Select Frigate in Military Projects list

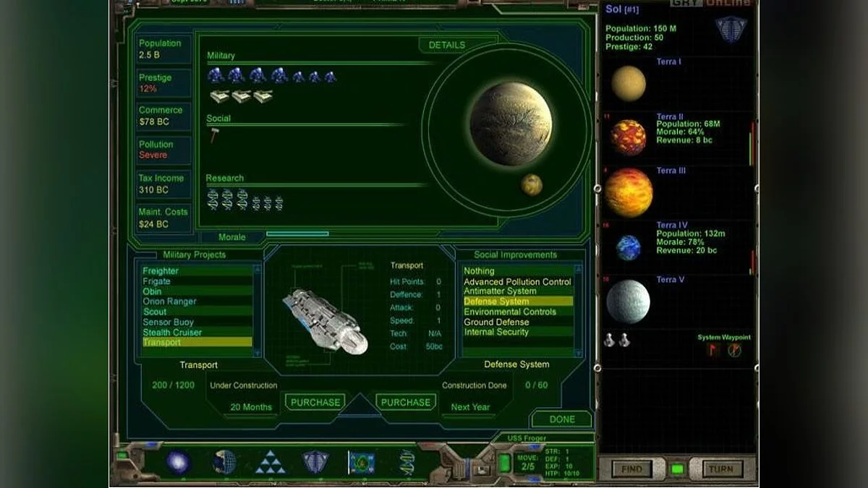coord(197,281)
